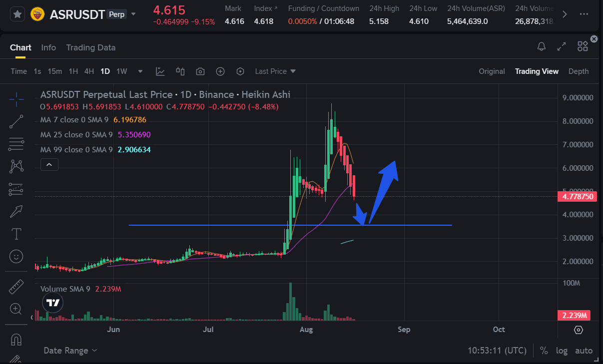Viewport: 603px width, 364px height.
Task: Select the text annotation tool
Action: coord(16,234)
